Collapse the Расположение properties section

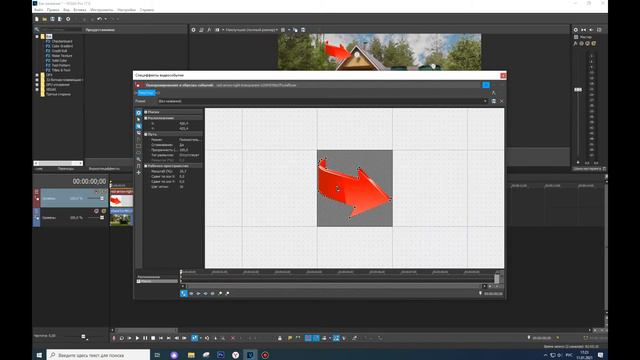pos(146,118)
